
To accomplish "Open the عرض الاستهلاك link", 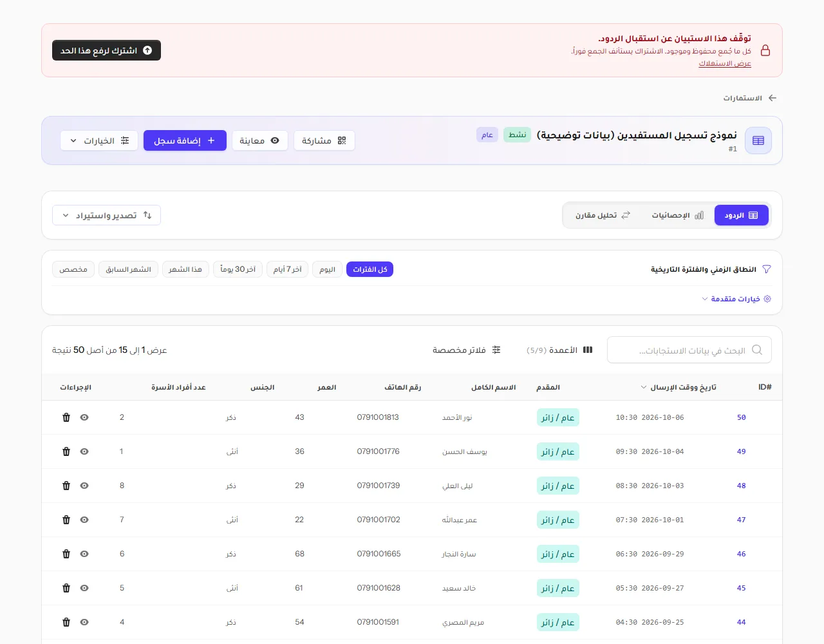I will click(x=725, y=63).
